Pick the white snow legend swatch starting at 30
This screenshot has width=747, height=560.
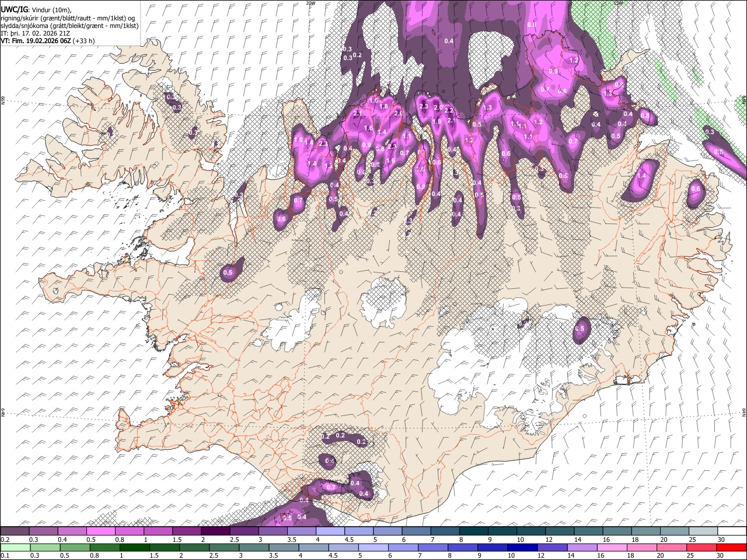pyautogui.click(x=732, y=531)
